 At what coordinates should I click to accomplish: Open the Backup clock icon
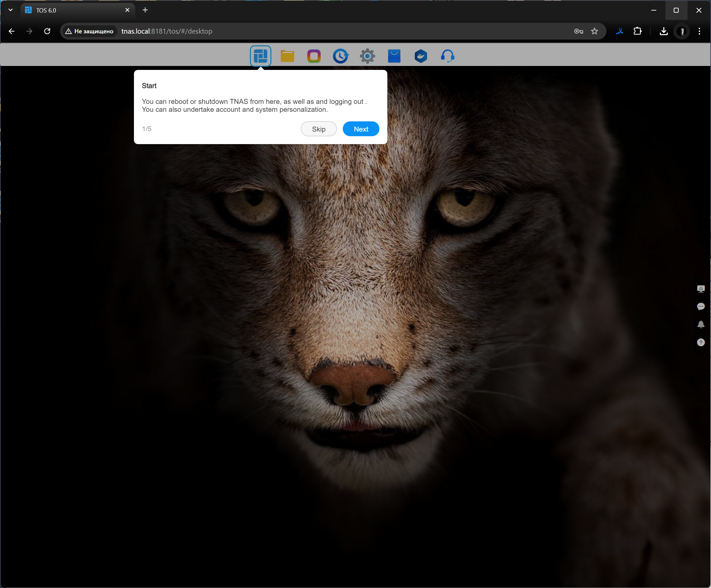click(x=340, y=56)
